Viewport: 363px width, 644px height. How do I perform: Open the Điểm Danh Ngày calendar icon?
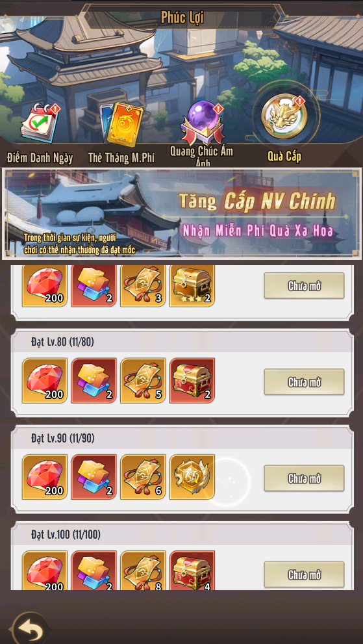(x=40, y=122)
